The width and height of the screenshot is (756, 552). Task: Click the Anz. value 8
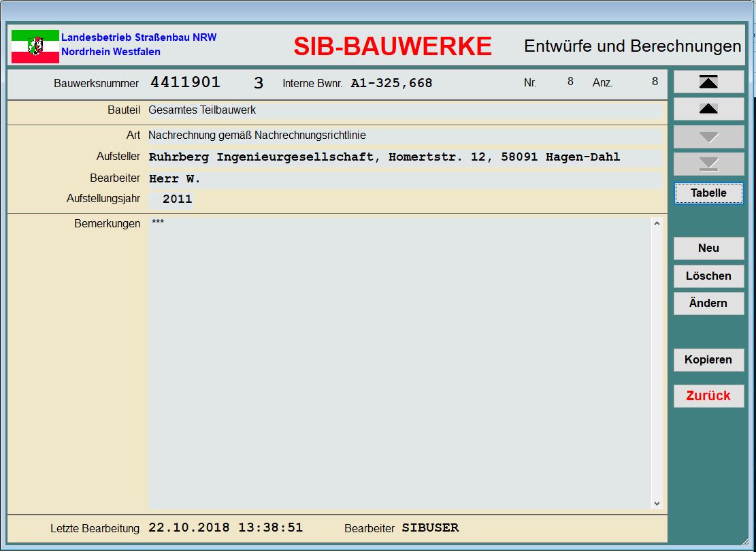(x=655, y=82)
